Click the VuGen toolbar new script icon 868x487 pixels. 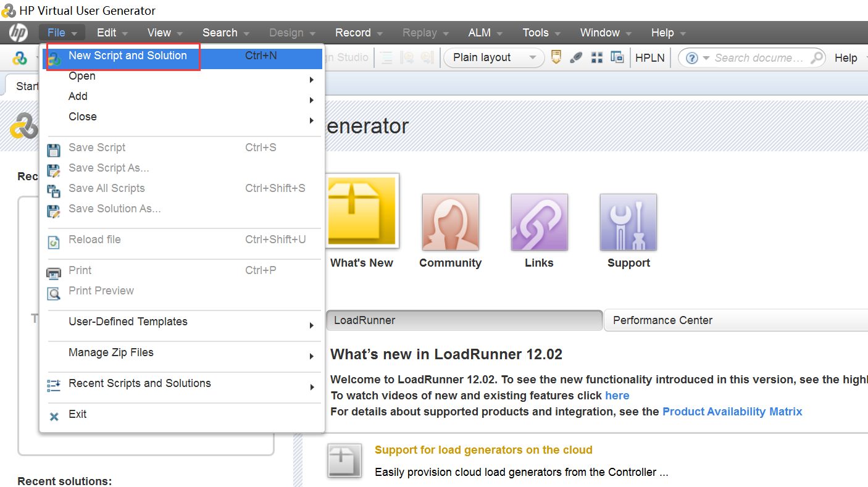pyautogui.click(x=20, y=58)
